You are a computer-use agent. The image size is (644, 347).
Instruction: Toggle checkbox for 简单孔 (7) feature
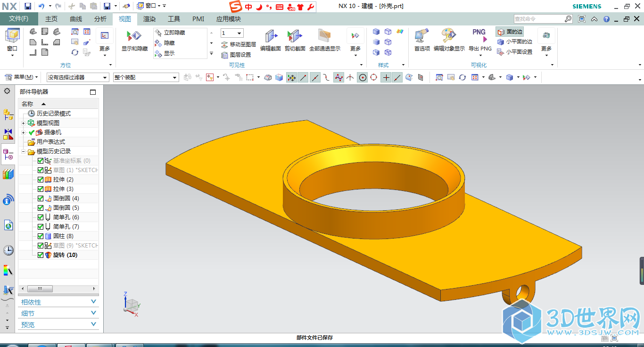coord(41,227)
